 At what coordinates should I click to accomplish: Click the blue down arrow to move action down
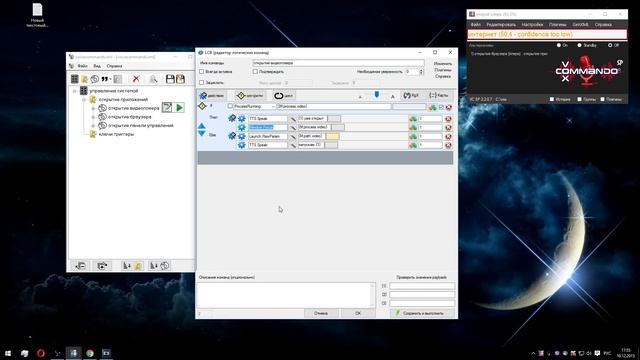coord(202,133)
